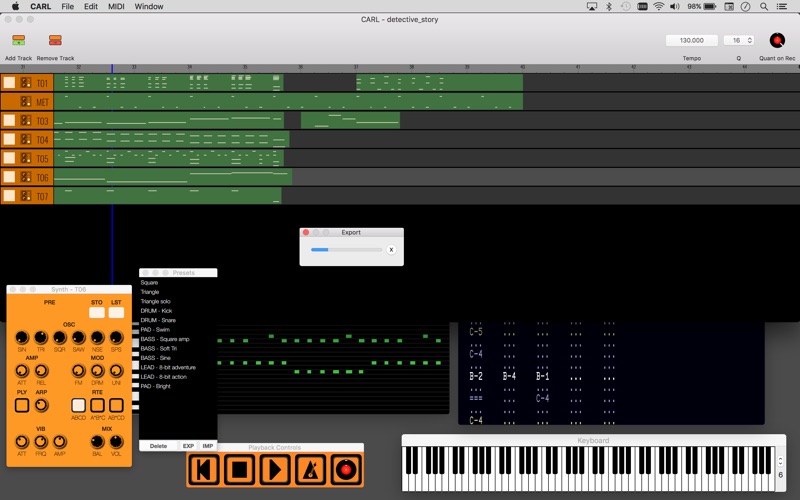
Task: Toggle the white square on track T06
Action: [x=9, y=177]
